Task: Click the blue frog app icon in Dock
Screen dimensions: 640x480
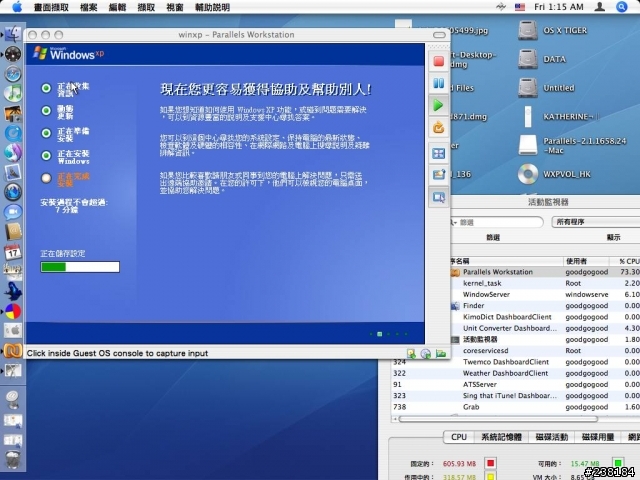Action: click(13, 291)
